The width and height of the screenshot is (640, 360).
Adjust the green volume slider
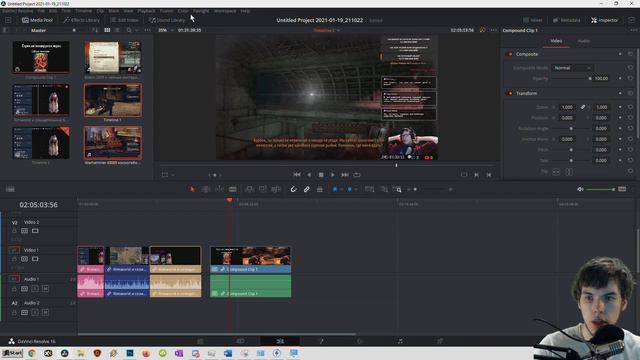pyautogui.click(x=600, y=189)
